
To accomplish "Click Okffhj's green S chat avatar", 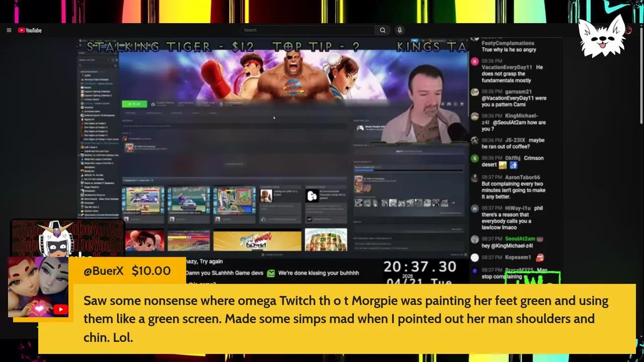I will point(475,158).
